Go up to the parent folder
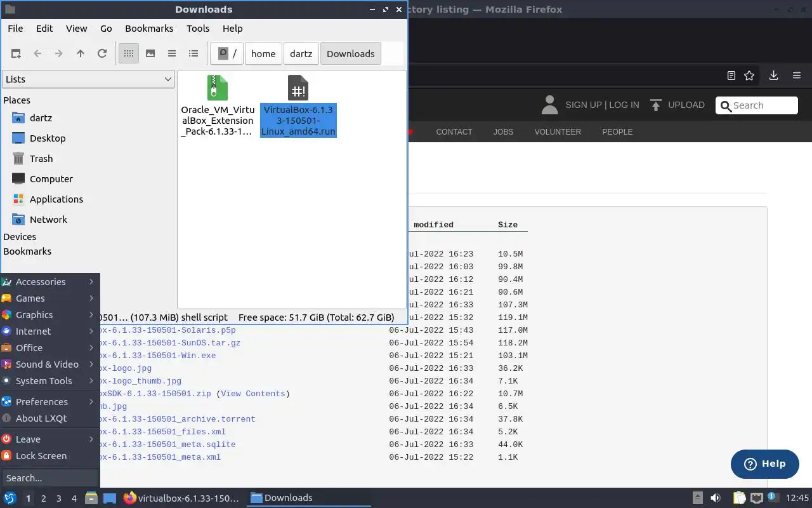The image size is (812, 508). pos(81,54)
